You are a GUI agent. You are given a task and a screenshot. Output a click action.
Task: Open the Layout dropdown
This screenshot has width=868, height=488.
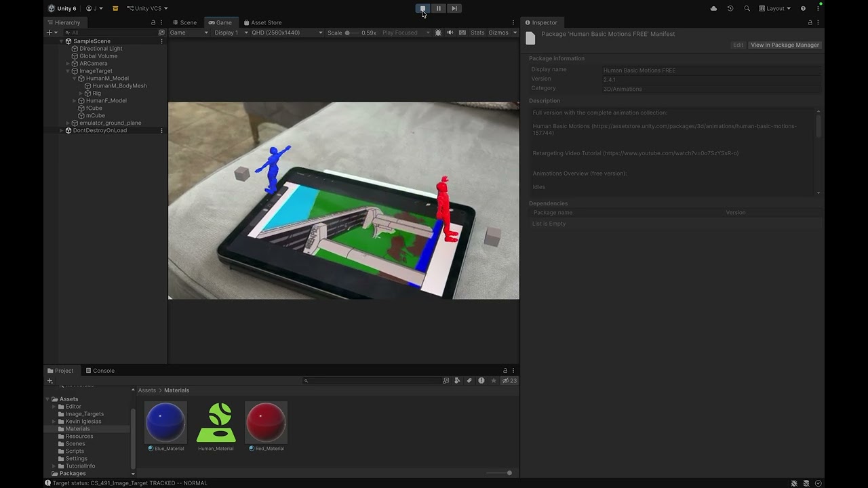pos(774,8)
